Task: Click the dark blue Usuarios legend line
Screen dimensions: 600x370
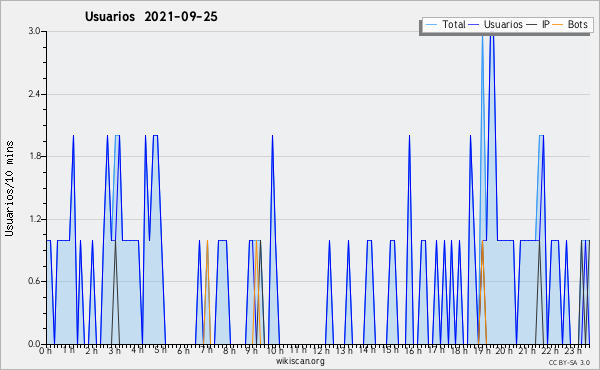Action: point(474,25)
